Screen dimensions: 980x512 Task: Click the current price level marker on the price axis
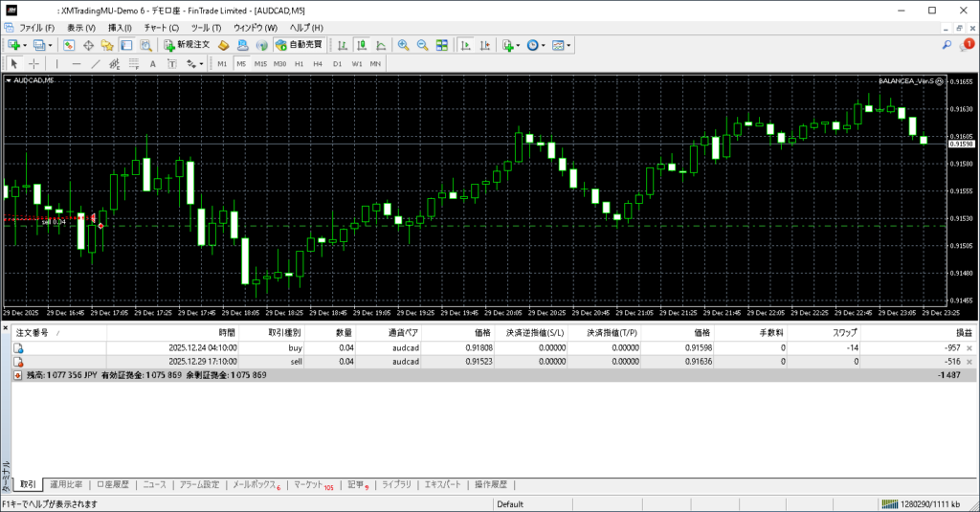(x=960, y=144)
